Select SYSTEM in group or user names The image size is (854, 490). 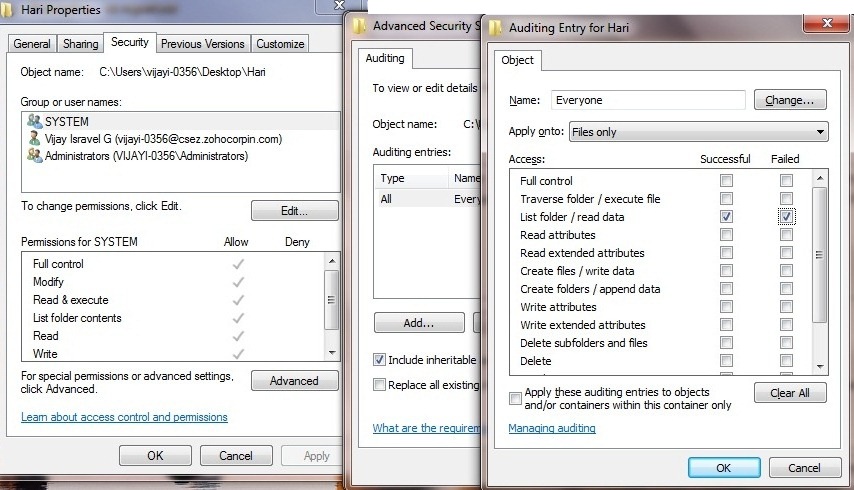point(181,121)
